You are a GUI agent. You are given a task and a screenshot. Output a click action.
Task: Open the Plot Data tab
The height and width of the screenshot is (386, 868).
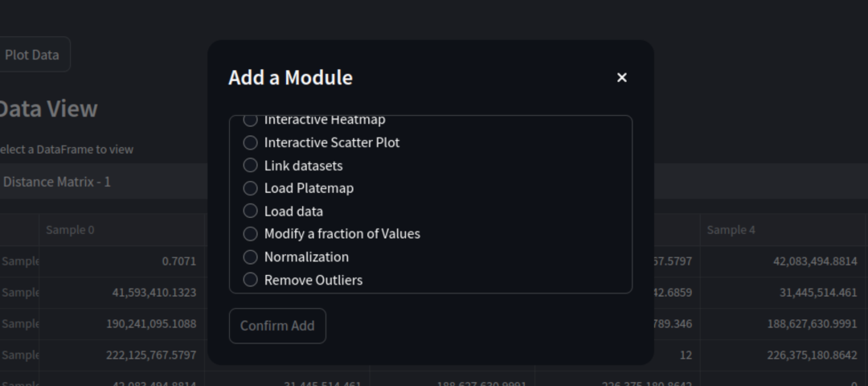click(x=31, y=55)
